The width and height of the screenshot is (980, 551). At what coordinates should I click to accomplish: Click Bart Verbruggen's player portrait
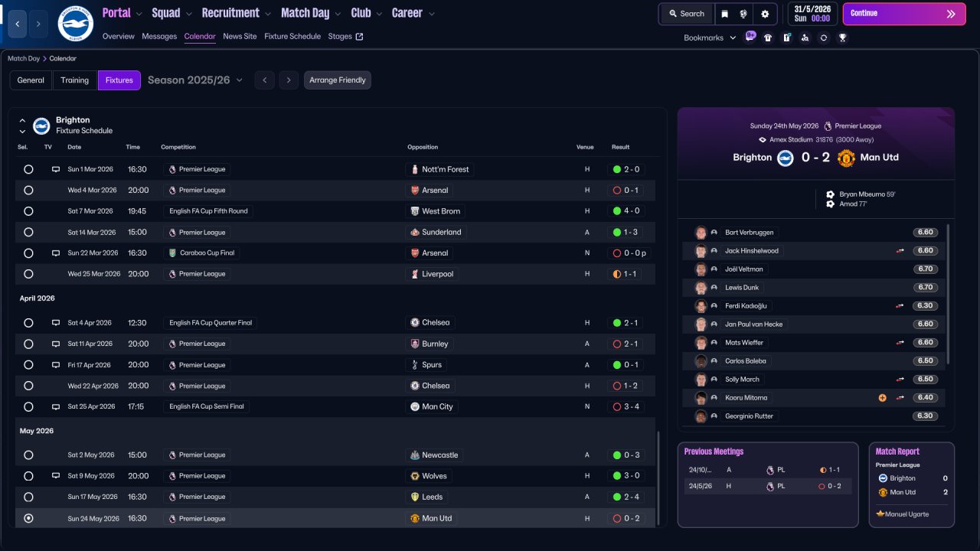coord(701,233)
